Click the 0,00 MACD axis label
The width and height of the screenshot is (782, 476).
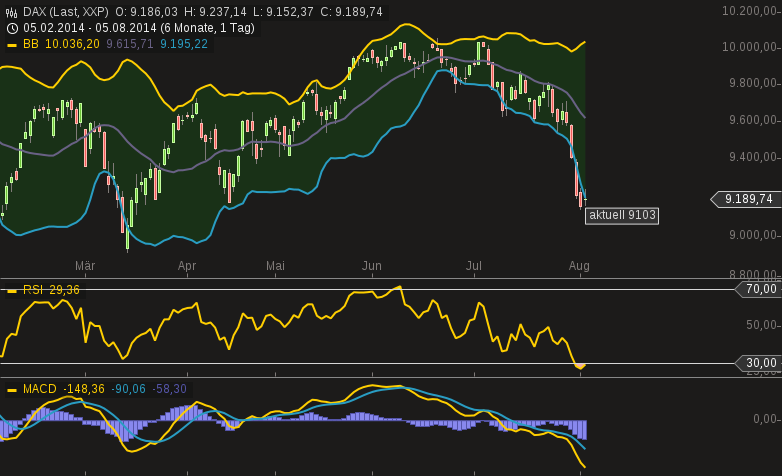[x=767, y=419]
